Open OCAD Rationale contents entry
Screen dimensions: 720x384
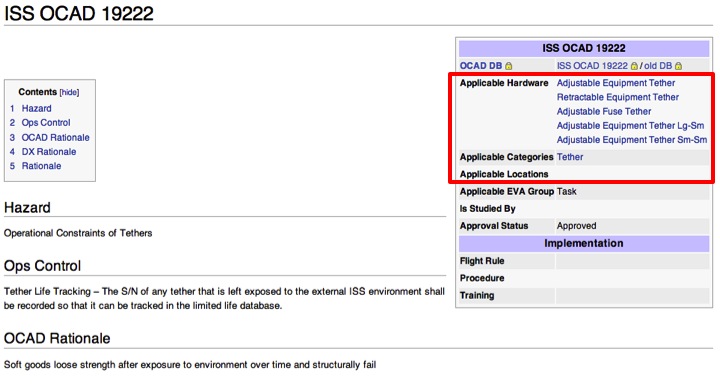pos(56,137)
